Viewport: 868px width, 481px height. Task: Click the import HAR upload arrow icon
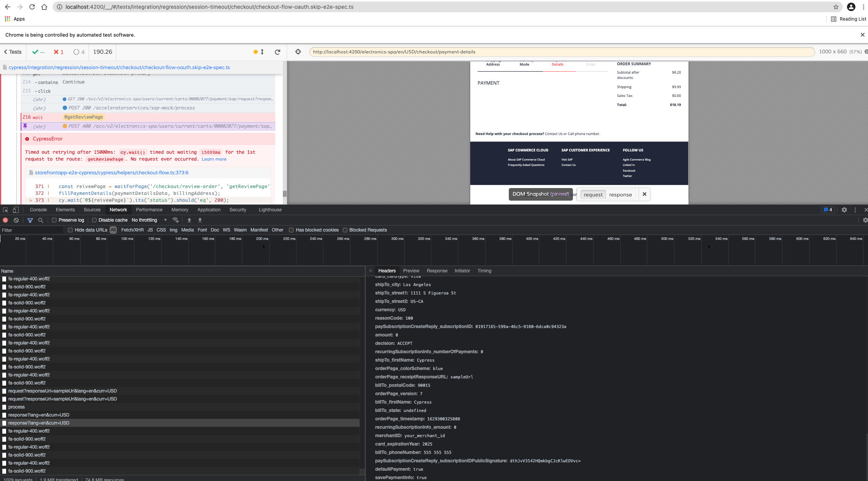(189, 220)
